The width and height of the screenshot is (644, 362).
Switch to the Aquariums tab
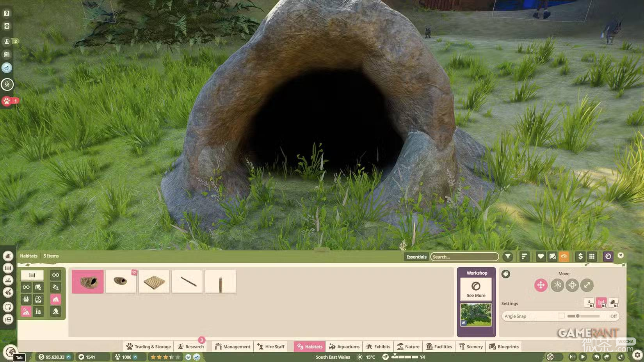pyautogui.click(x=344, y=346)
